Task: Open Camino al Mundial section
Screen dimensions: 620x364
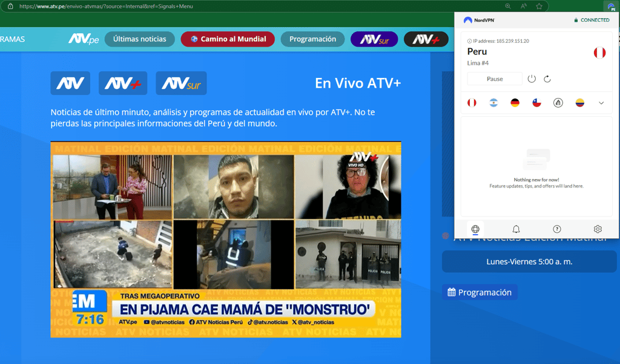Action: 228,39
